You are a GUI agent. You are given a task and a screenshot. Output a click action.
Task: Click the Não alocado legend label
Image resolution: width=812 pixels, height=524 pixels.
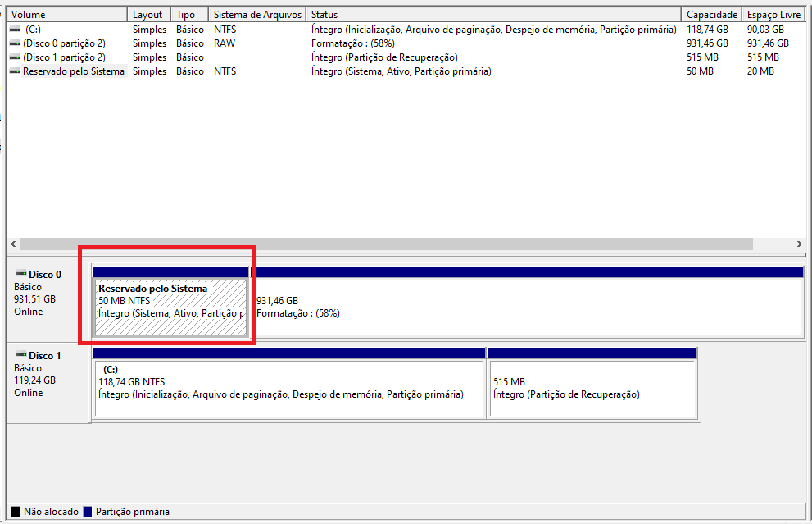point(51,512)
